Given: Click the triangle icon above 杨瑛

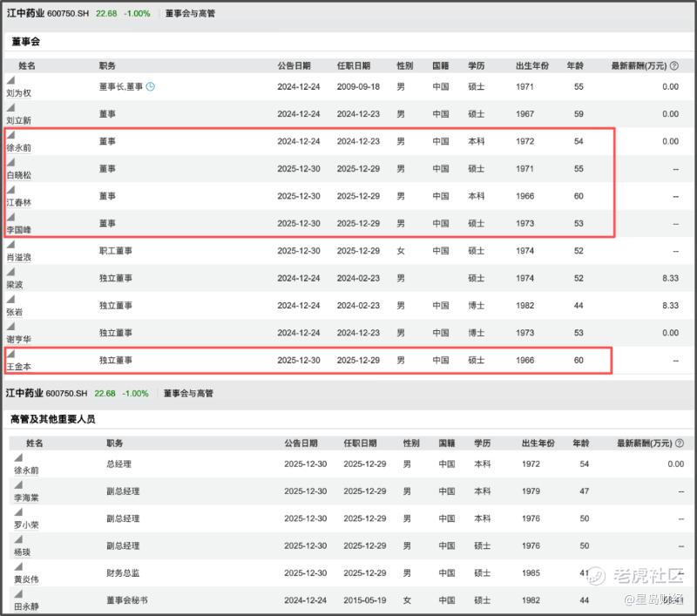Looking at the screenshot, I should pyautogui.click(x=18, y=539).
